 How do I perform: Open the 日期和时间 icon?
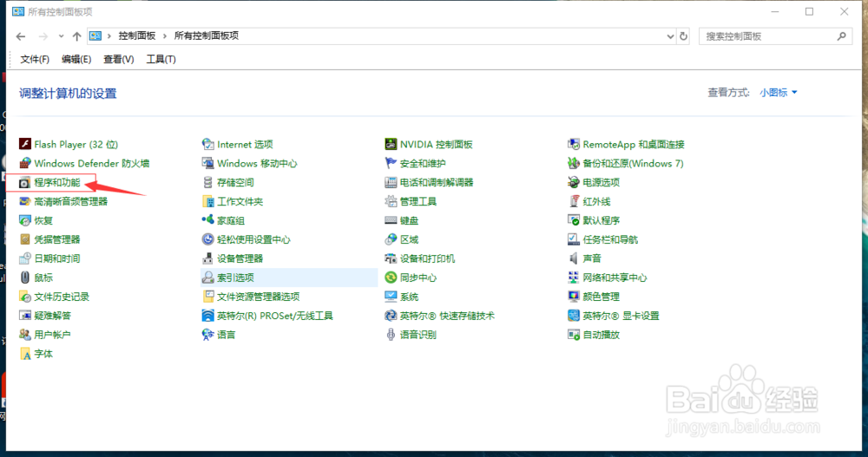click(25, 258)
